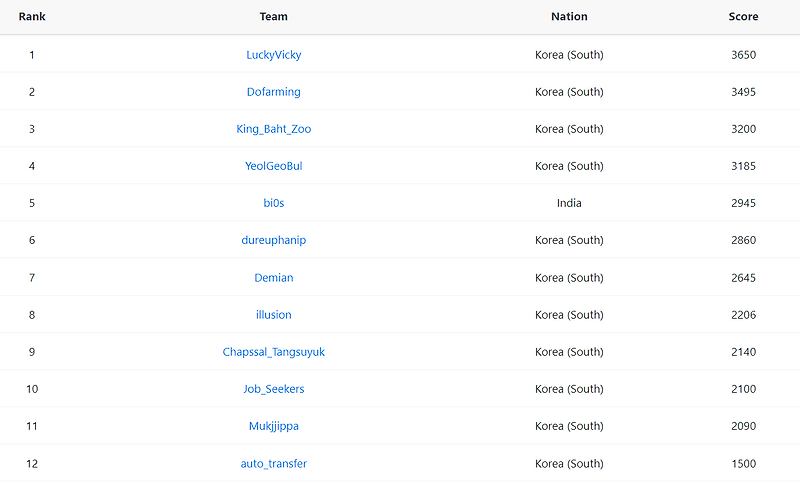Image resolution: width=800 pixels, height=486 pixels.
Task: Open the Chapssal_Tangsuyuk team page
Action: (x=273, y=352)
